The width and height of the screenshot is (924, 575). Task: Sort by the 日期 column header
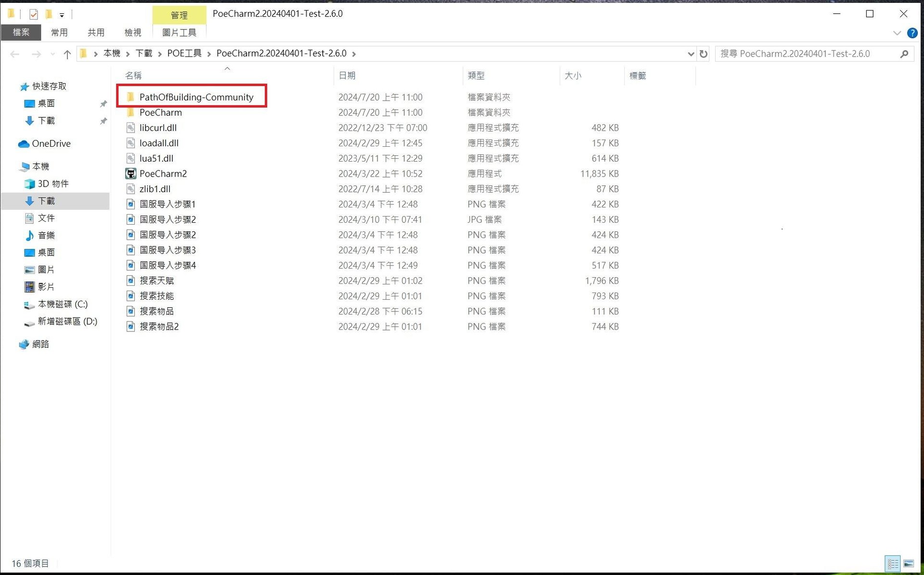pyautogui.click(x=347, y=76)
